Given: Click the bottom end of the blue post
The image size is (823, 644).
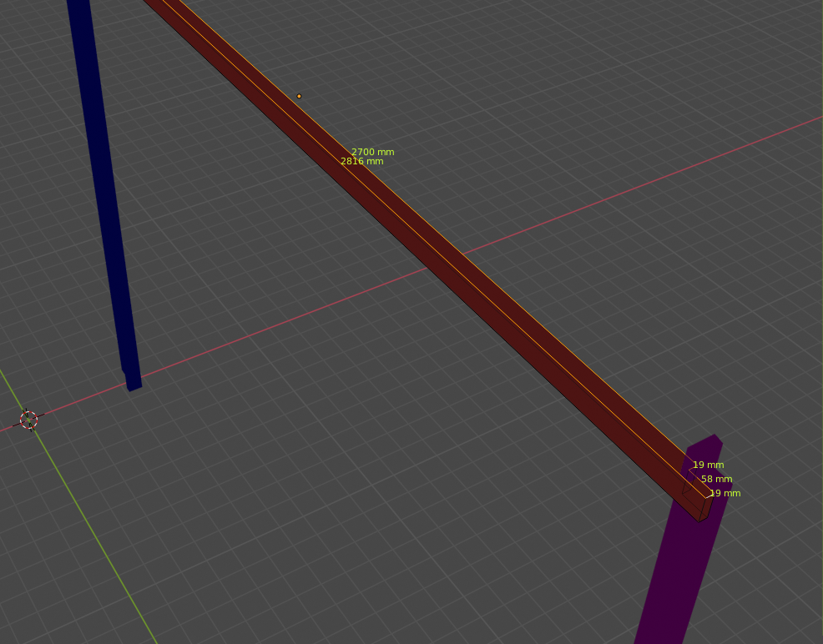Looking at the screenshot, I should pyautogui.click(x=133, y=384).
